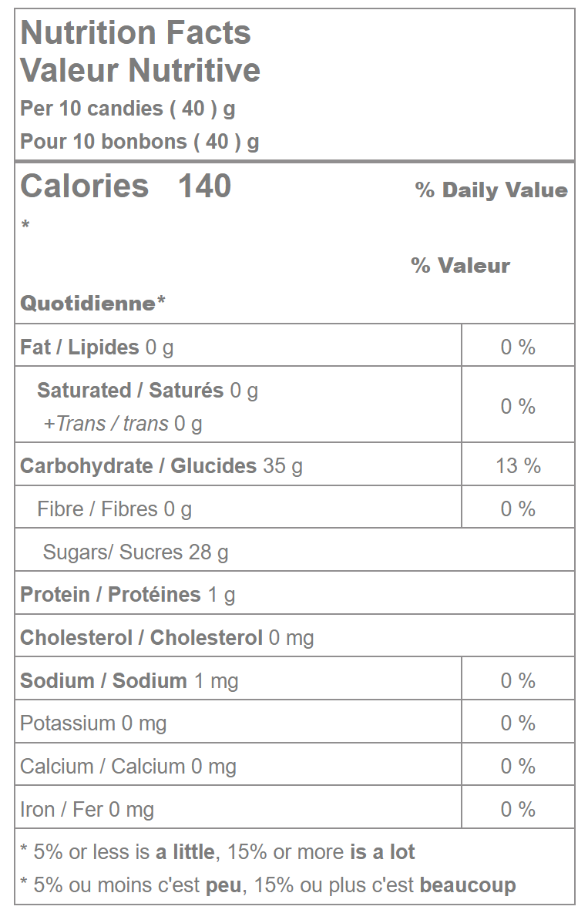Click the Sugars / Sucres 28 g row
Image resolution: width=588 pixels, height=913 pixels.
[x=136, y=552]
